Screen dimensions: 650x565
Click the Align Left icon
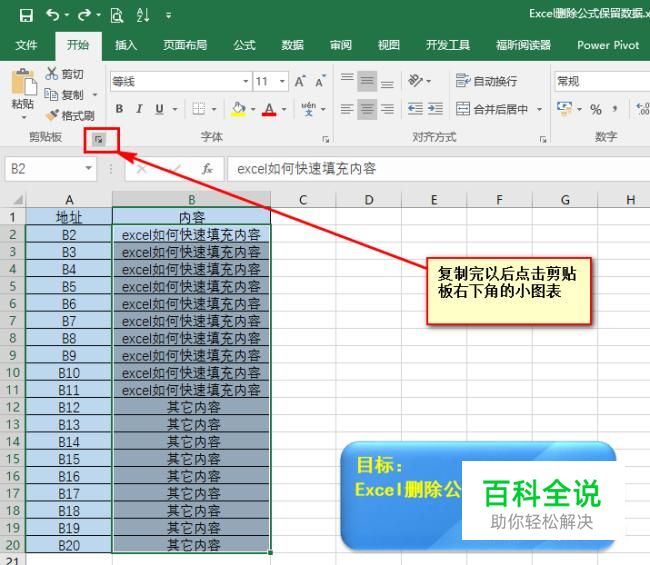347,109
